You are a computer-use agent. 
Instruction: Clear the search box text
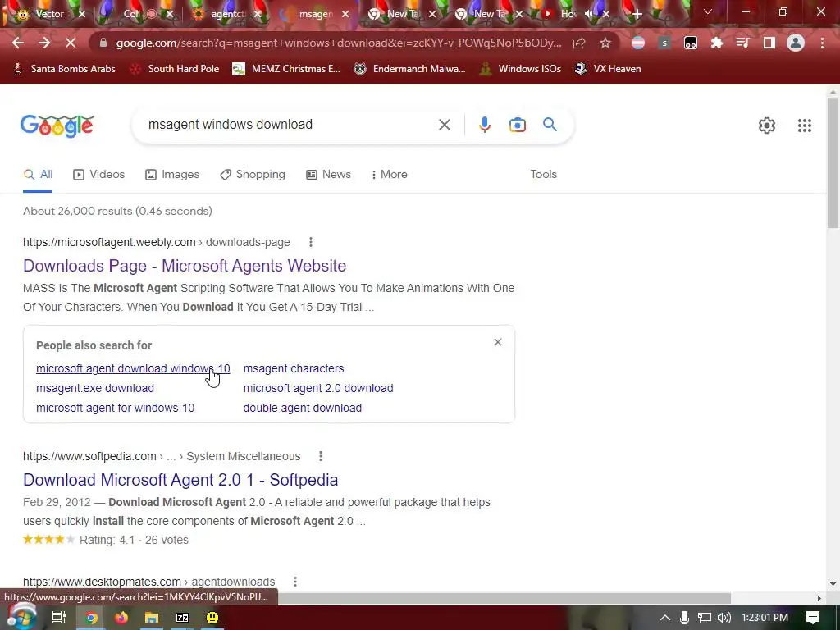444,125
